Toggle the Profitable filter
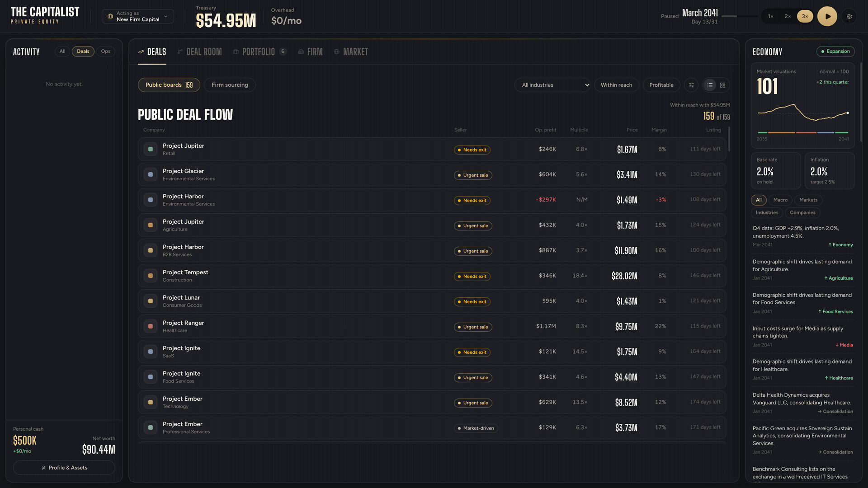868x488 pixels. (661, 85)
